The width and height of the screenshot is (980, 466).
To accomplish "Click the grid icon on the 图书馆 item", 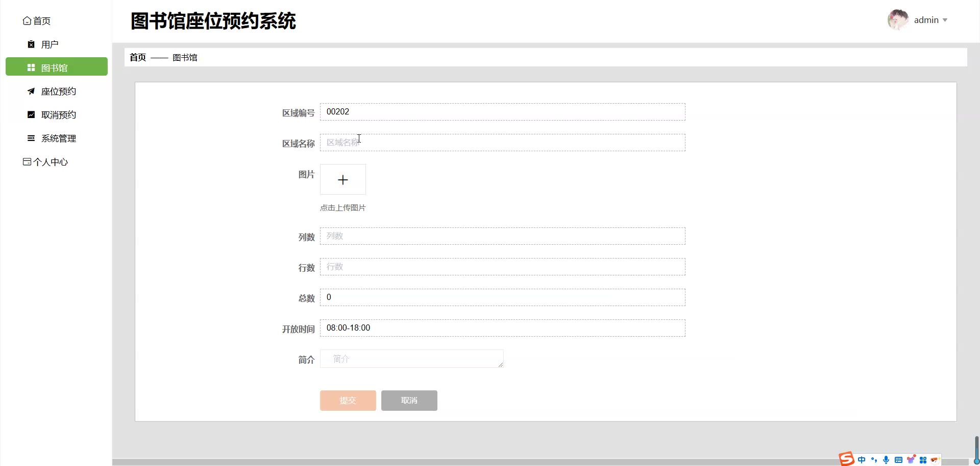I will pyautogui.click(x=31, y=68).
